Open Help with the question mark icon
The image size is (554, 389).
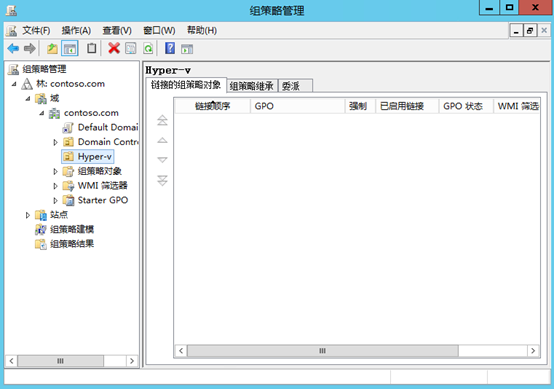[170, 48]
